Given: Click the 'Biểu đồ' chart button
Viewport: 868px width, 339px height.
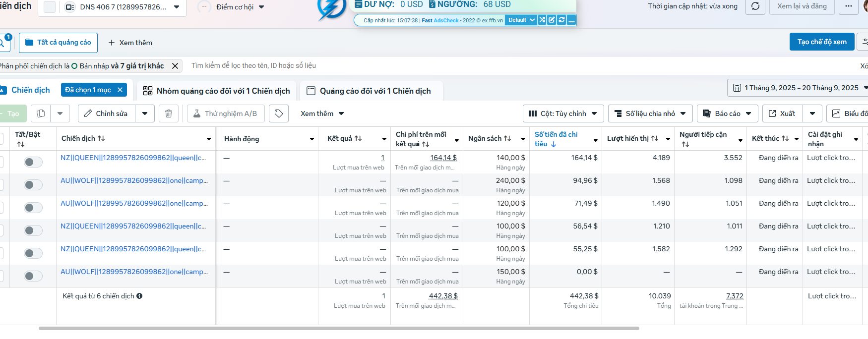Looking at the screenshot, I should [x=847, y=113].
